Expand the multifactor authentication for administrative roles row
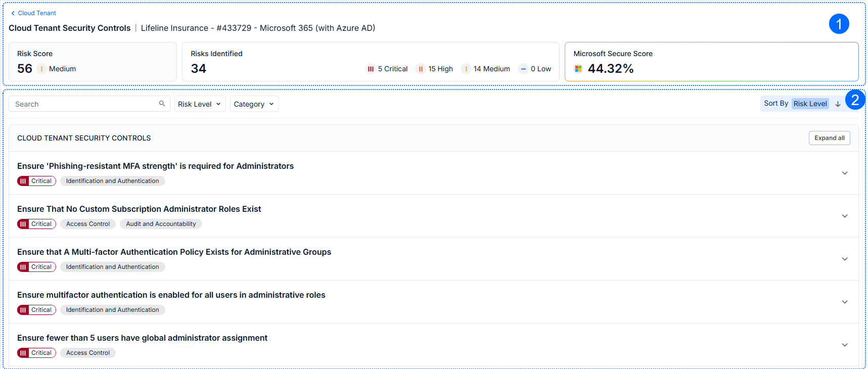The width and height of the screenshot is (868, 369). coord(845,302)
